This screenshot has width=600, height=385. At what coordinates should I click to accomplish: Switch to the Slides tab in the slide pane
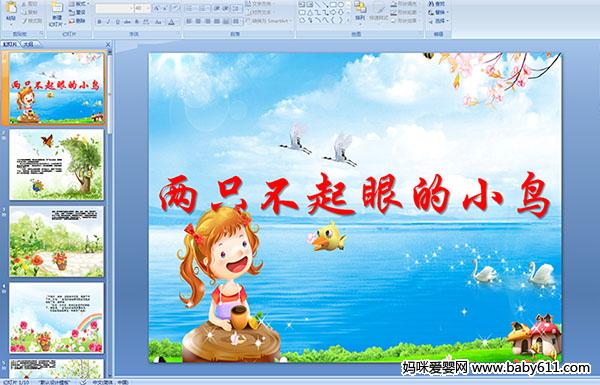pyautogui.click(x=10, y=44)
